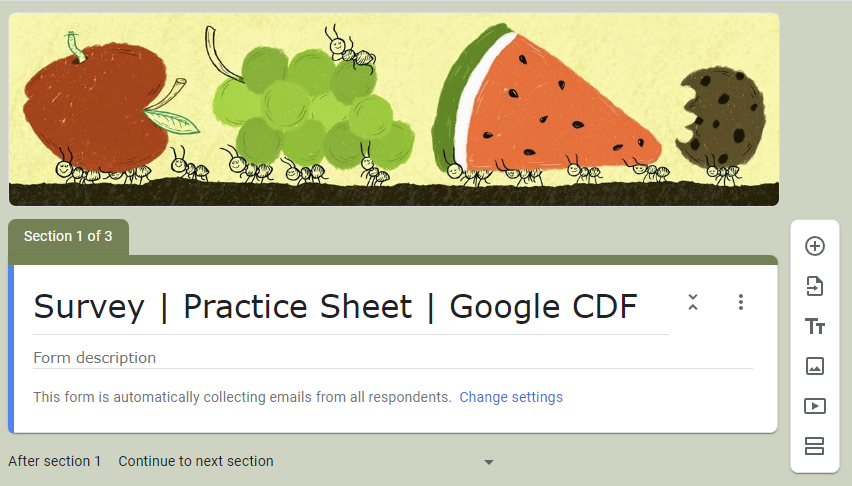The height and width of the screenshot is (486, 852).
Task: Click the red apple in the header image
Action: 90,105
